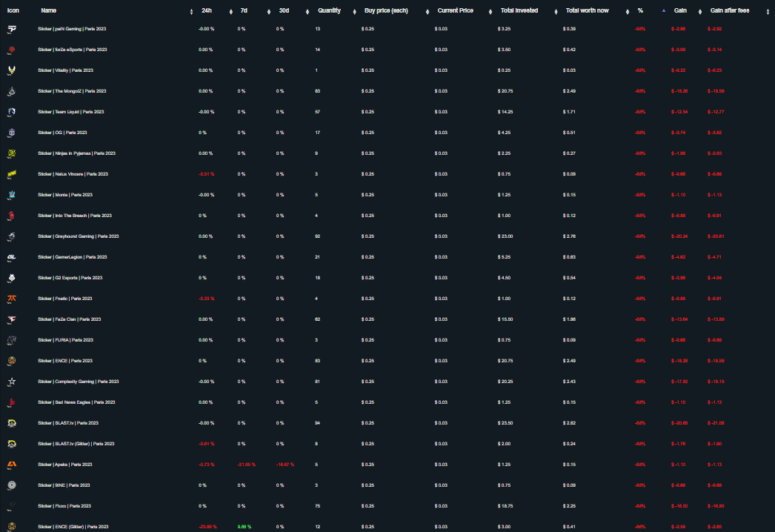Click '-0.33 %' 24h value for Fnatic
775x532 pixels.
click(206, 299)
